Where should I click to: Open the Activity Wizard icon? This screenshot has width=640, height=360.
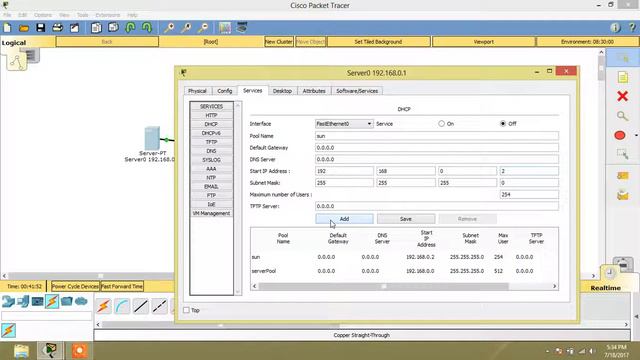(74, 28)
